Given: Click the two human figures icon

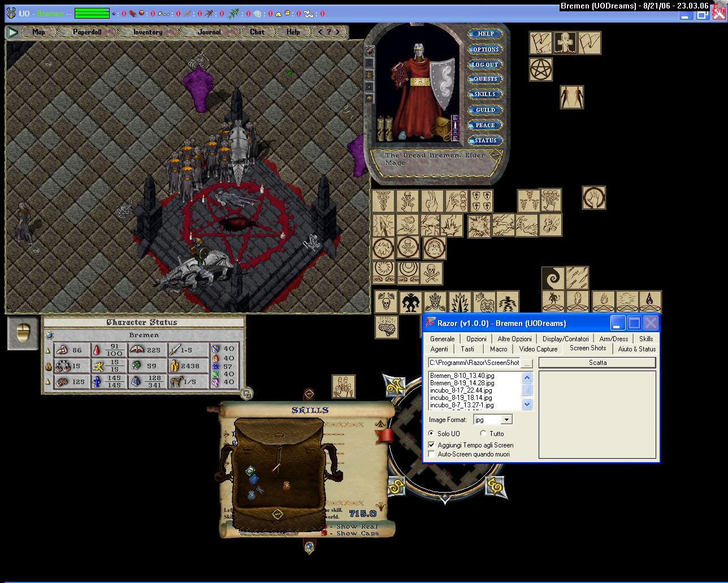Looking at the screenshot, I should click(571, 97).
